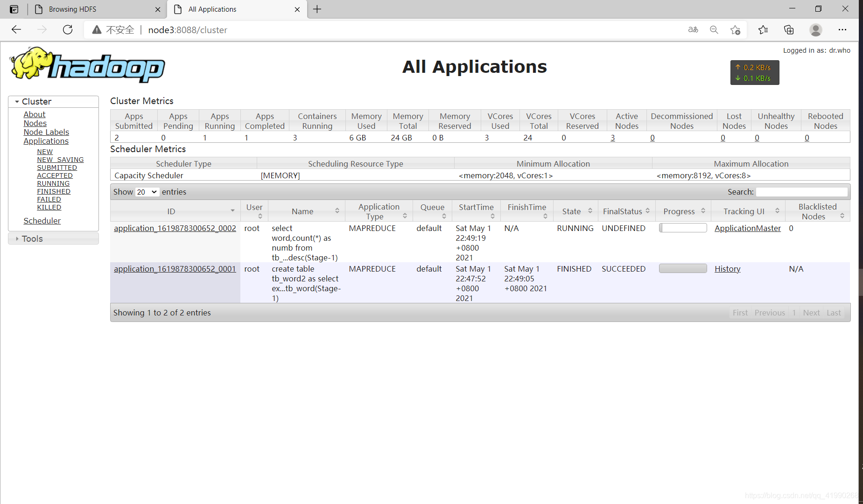863x504 pixels.
Task: Go back using the back arrow
Action: point(16,30)
